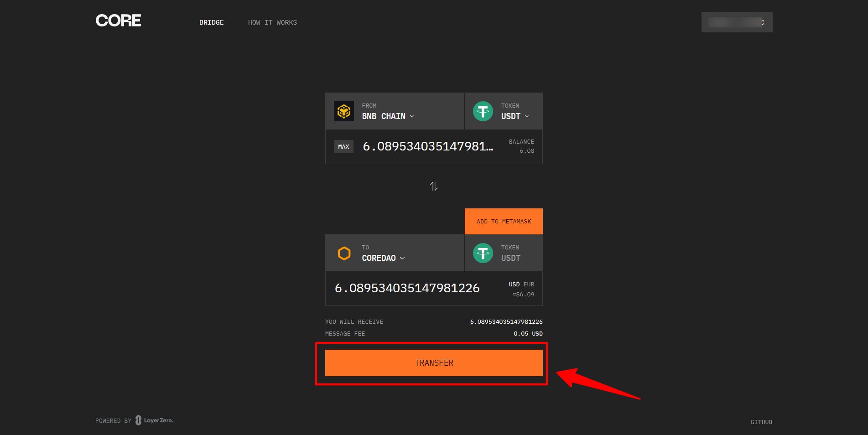Open the FROM chain selector for BNB Chain
The width and height of the screenshot is (868, 435).
click(388, 116)
